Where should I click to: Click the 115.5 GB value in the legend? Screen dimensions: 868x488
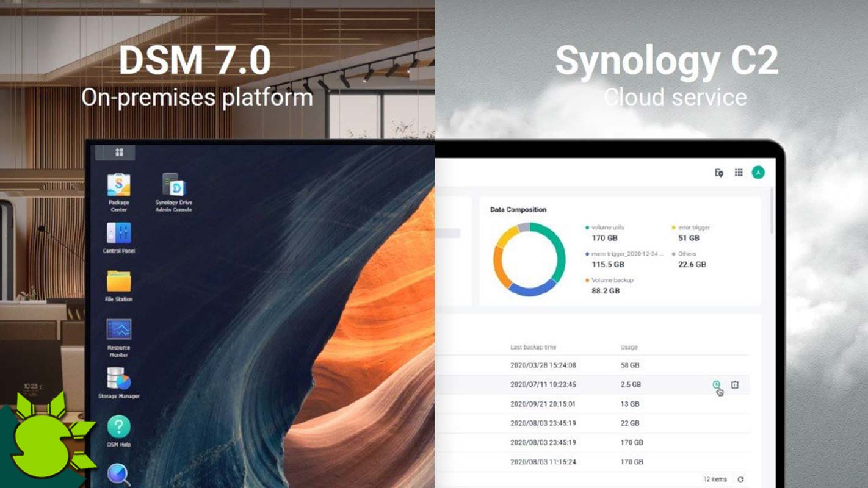click(608, 265)
